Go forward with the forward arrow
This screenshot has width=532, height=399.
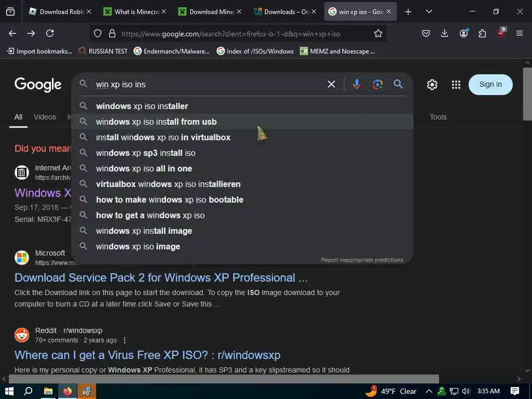coord(31,33)
